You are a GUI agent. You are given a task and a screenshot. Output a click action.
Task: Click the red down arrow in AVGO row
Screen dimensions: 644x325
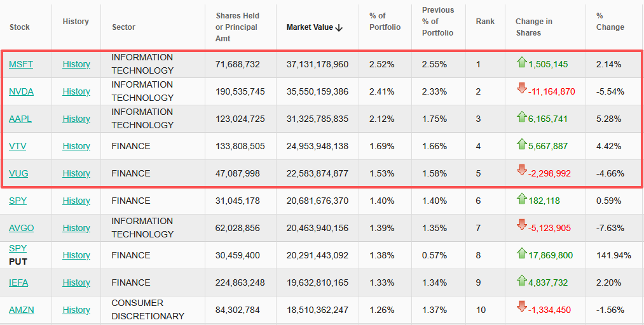click(522, 225)
